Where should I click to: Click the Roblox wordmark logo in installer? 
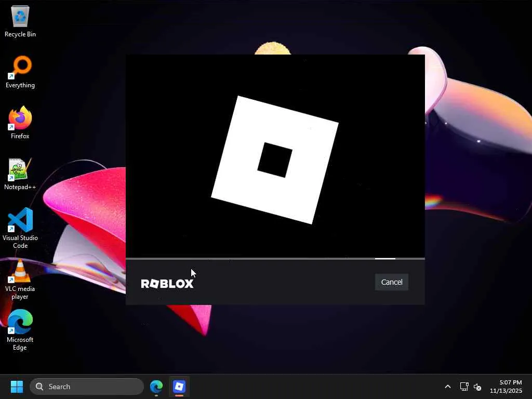167,284
